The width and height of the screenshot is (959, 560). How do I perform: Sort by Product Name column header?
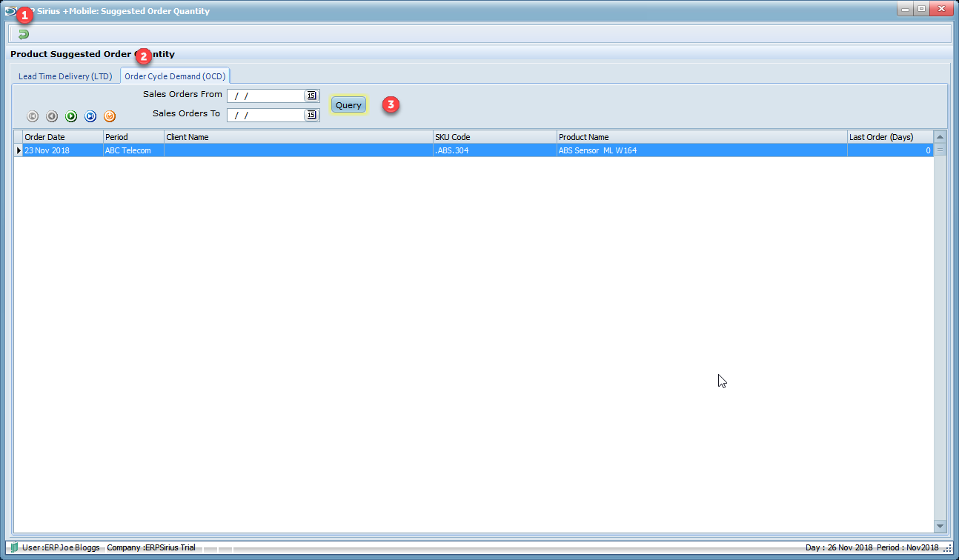703,137
